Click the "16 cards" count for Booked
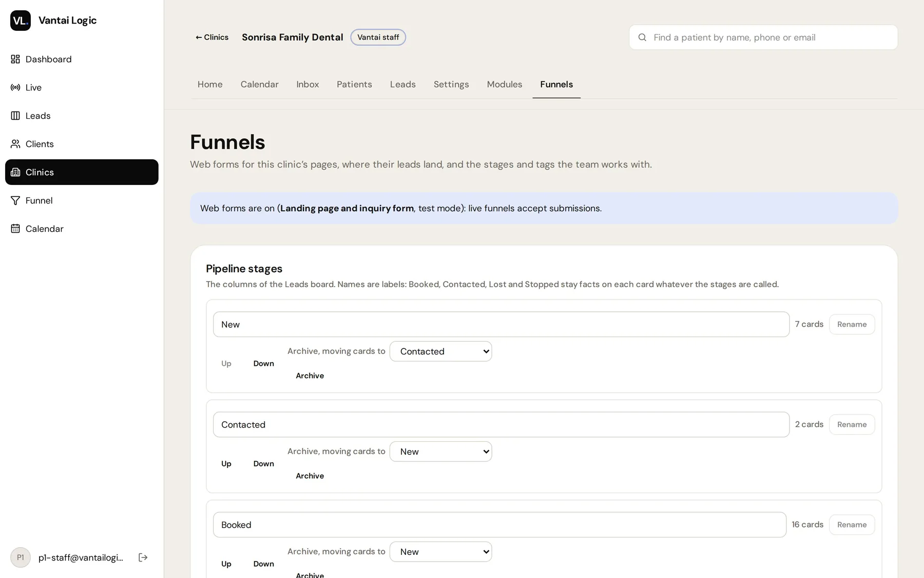This screenshot has width=924, height=578. [807, 525]
